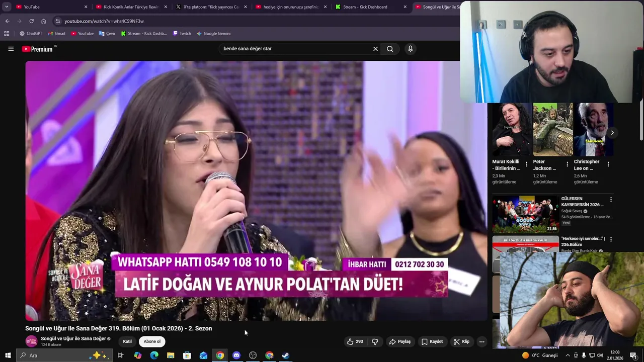Viewport: 644px width, 362px height.
Task: Open Çevir translate bookmark
Action: click(107, 33)
